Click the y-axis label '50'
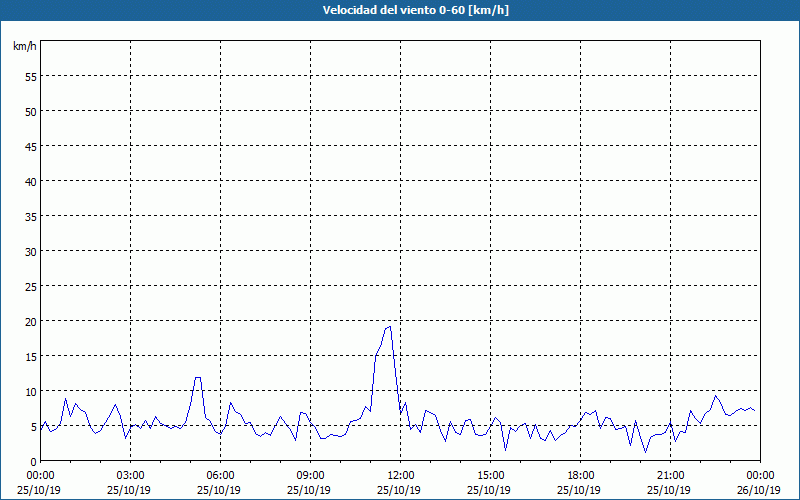This screenshot has height=500, width=800. [x=31, y=111]
